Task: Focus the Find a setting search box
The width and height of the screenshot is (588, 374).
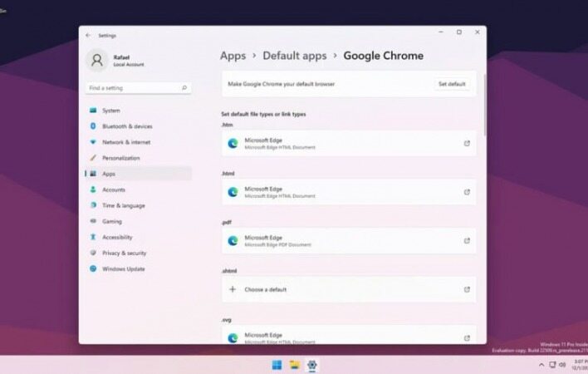Action: (x=139, y=88)
